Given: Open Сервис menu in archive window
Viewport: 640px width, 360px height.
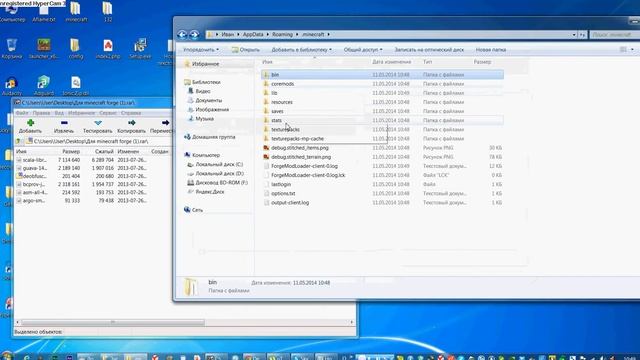Looking at the screenshot, I should point(108,113).
